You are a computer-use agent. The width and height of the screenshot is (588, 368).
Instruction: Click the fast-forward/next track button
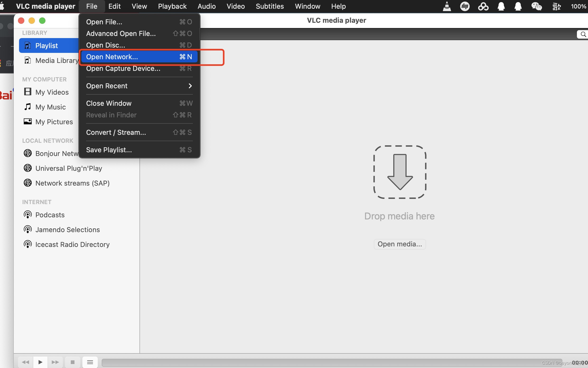tap(55, 362)
